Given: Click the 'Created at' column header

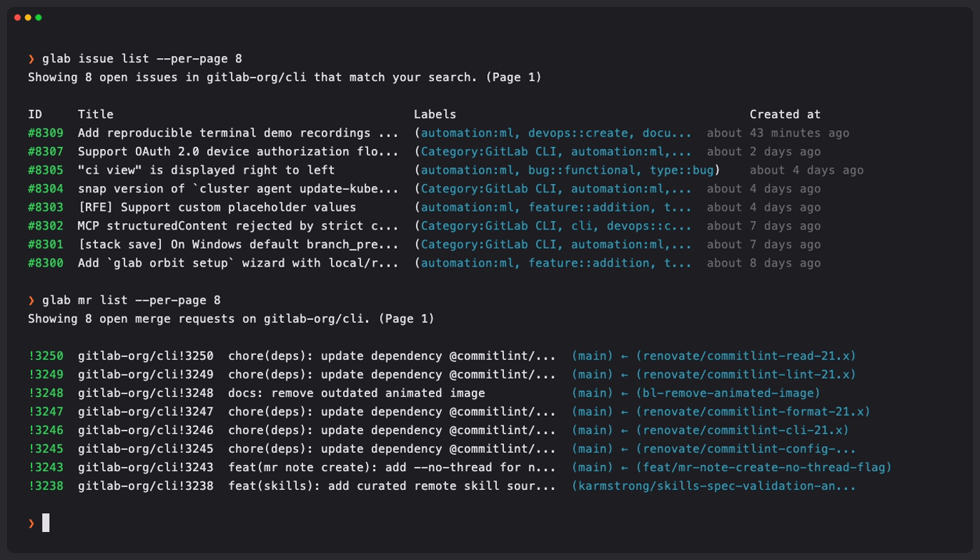Looking at the screenshot, I should click(785, 114).
